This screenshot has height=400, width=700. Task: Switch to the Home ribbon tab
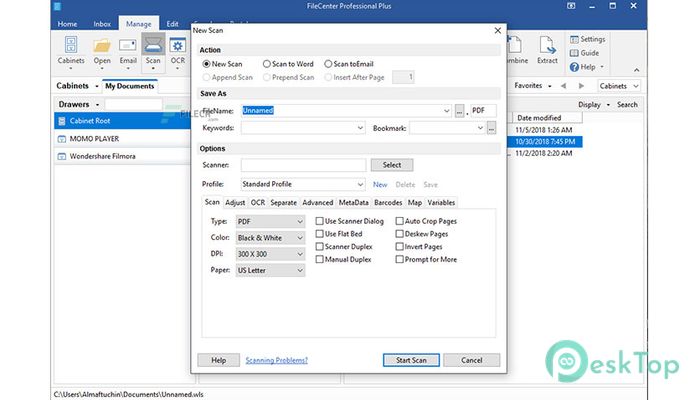(67, 24)
